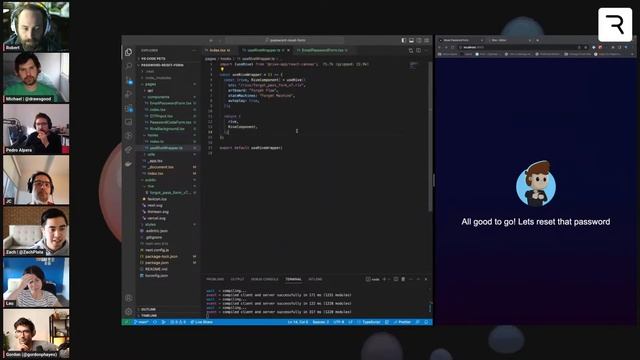The width and height of the screenshot is (640, 360).
Task: Click the lightbulb code action icon
Action: (222, 69)
